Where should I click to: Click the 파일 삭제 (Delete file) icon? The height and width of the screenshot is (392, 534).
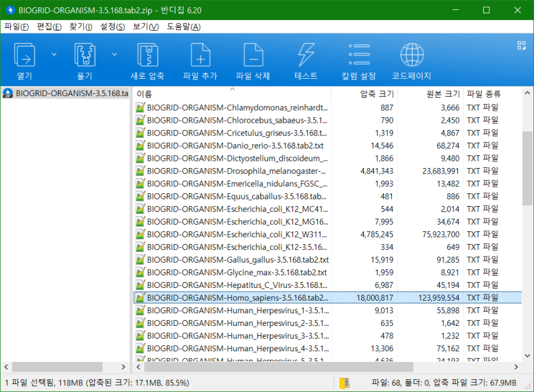pos(253,55)
